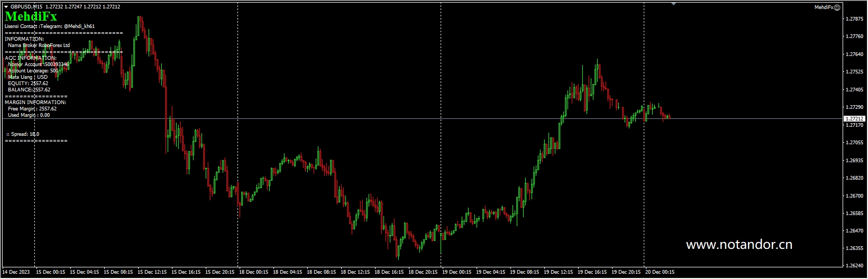
Task: Click the 1.27760 price scale label
Action: click(x=855, y=36)
